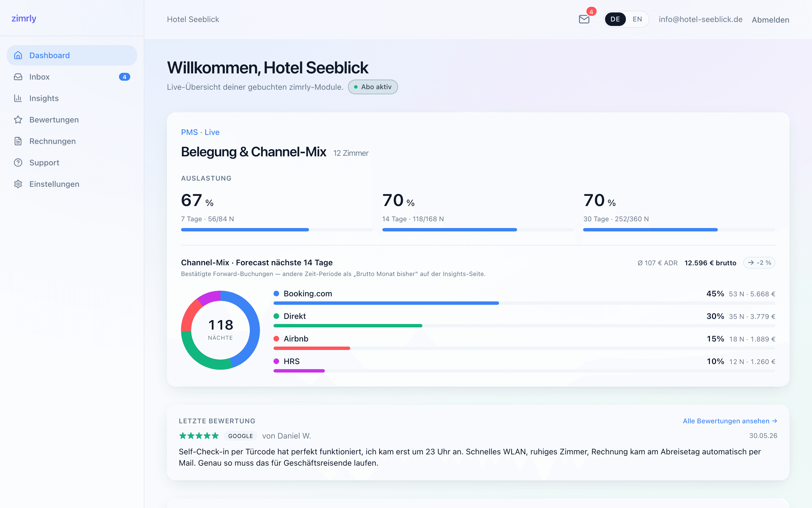Click the Airbnb channel row label
Screen dimensions: 812x508
[295, 339]
